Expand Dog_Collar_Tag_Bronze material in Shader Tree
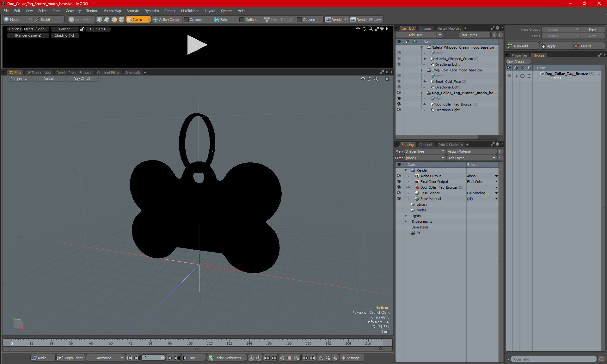 click(x=409, y=187)
